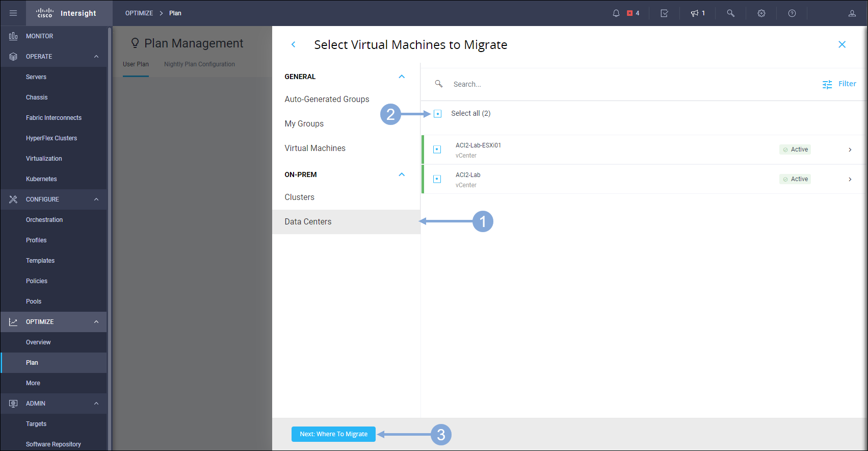Viewport: 868px width, 451px height.
Task: Click the OPTIMIZE chart icon
Action: tap(13, 322)
